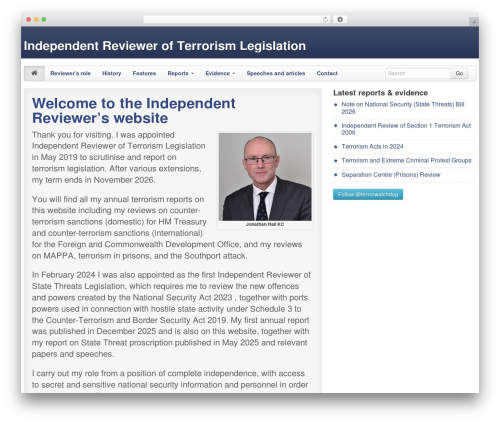Open Terrorism and Extreme Criminal Protest Groups

coord(406,161)
